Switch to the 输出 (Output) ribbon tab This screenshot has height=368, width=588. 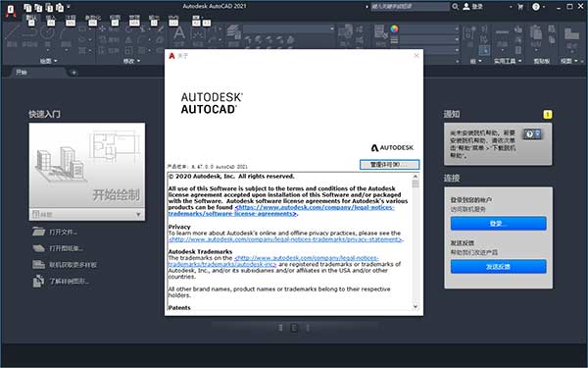[x=154, y=18]
